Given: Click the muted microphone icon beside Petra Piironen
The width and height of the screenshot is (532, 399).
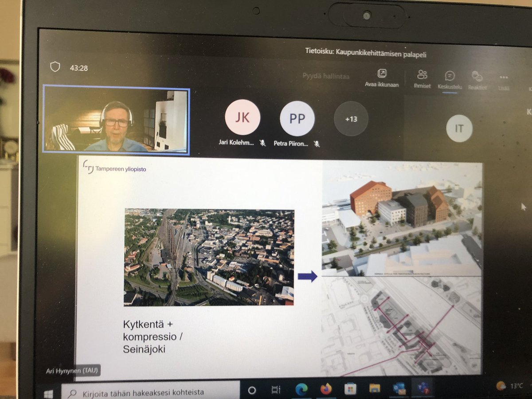Looking at the screenshot, I should pyautogui.click(x=317, y=144).
